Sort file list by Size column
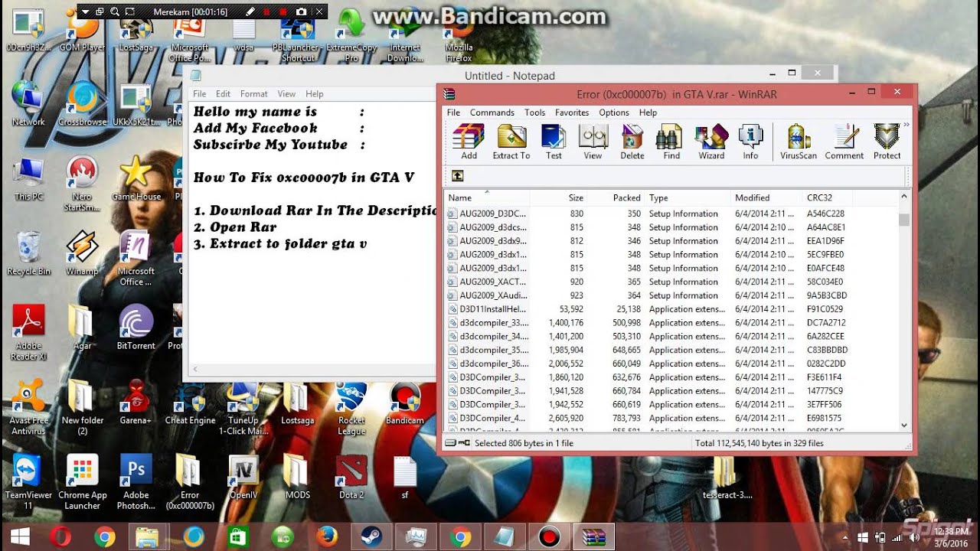 [558, 197]
